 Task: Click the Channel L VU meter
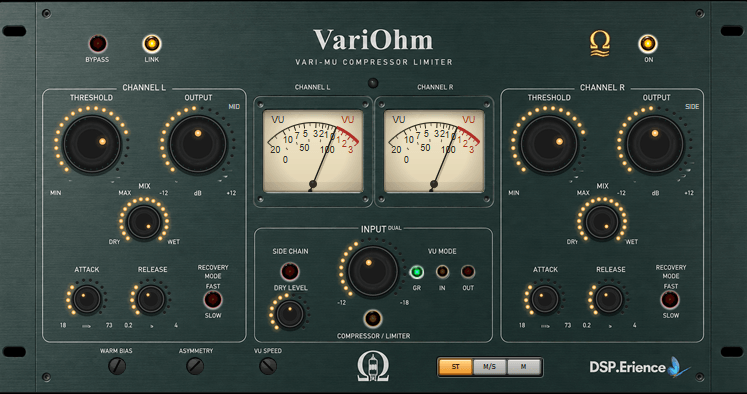[x=313, y=151]
